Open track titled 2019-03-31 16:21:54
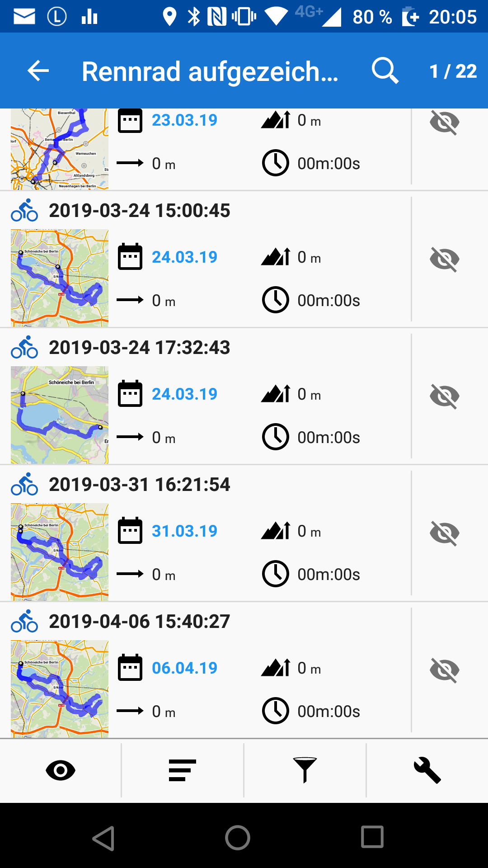Viewport: 488px width, 868px height. pos(140,484)
